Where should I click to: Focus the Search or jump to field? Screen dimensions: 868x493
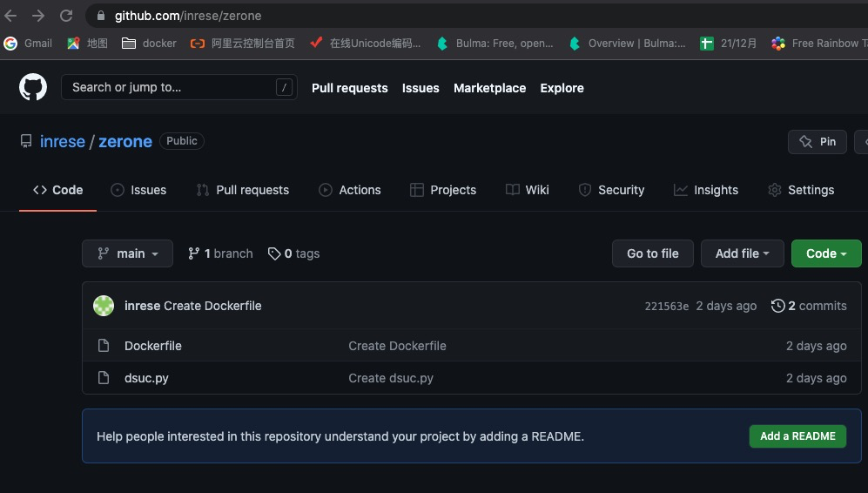pos(170,87)
